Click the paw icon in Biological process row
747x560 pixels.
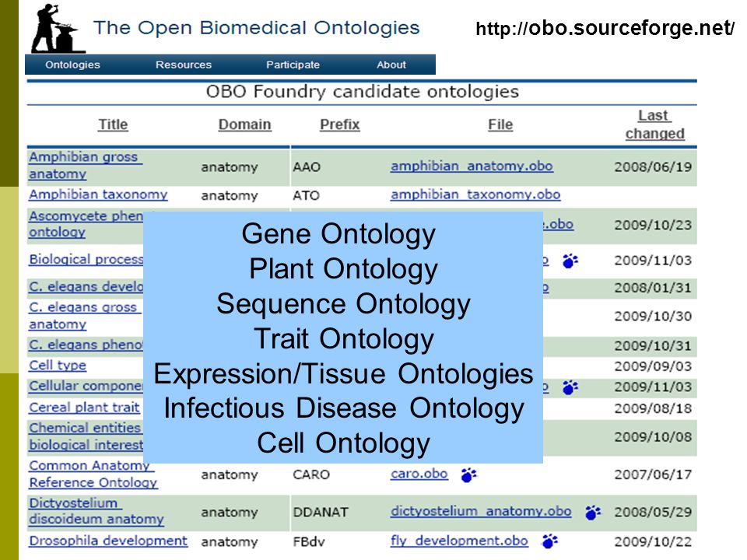point(570,261)
